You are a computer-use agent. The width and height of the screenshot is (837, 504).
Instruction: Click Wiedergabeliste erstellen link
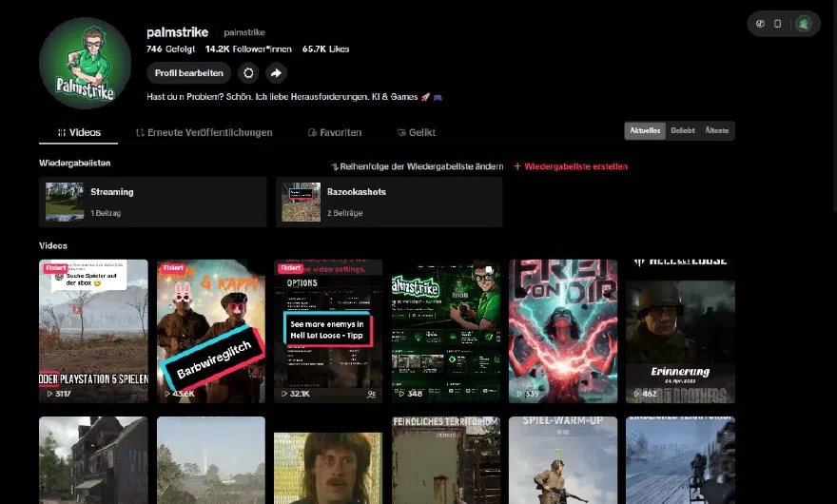571,166
